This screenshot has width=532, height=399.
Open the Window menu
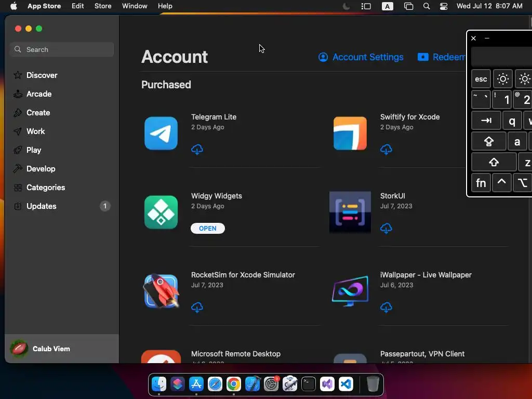pos(135,6)
